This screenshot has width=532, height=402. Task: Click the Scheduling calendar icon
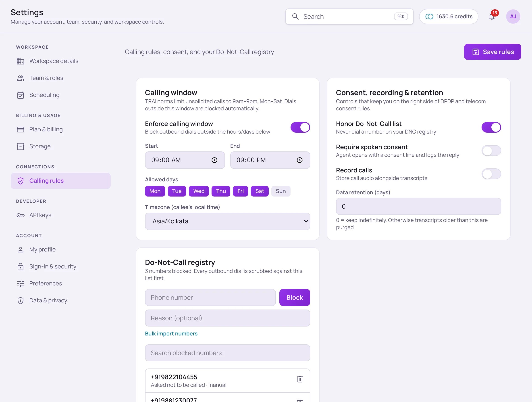click(x=21, y=95)
